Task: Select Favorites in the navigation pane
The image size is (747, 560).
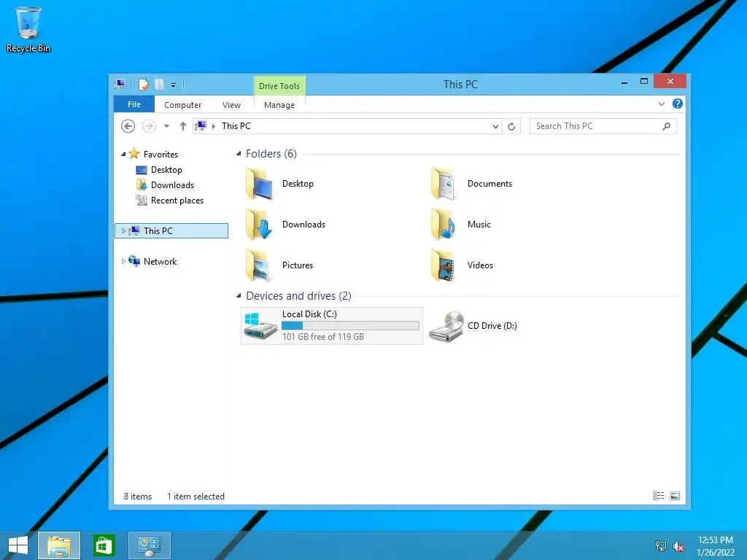Action: pos(160,155)
